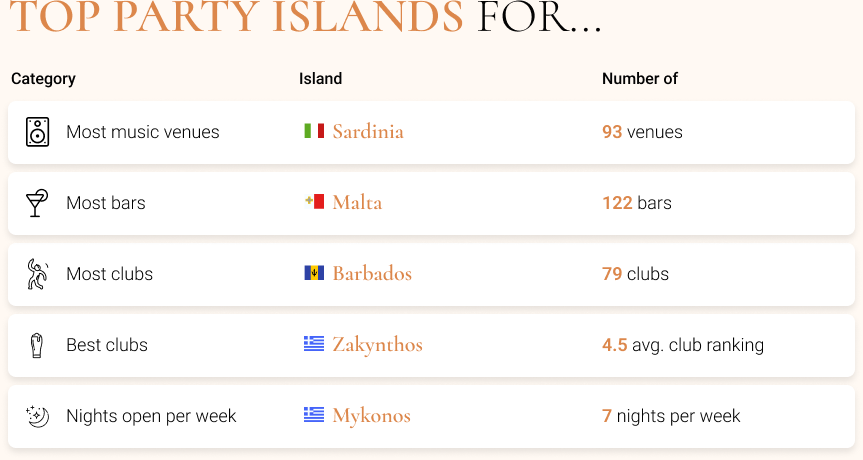
Task: Click the Greek flag beside Zakynthos
Action: coord(314,344)
